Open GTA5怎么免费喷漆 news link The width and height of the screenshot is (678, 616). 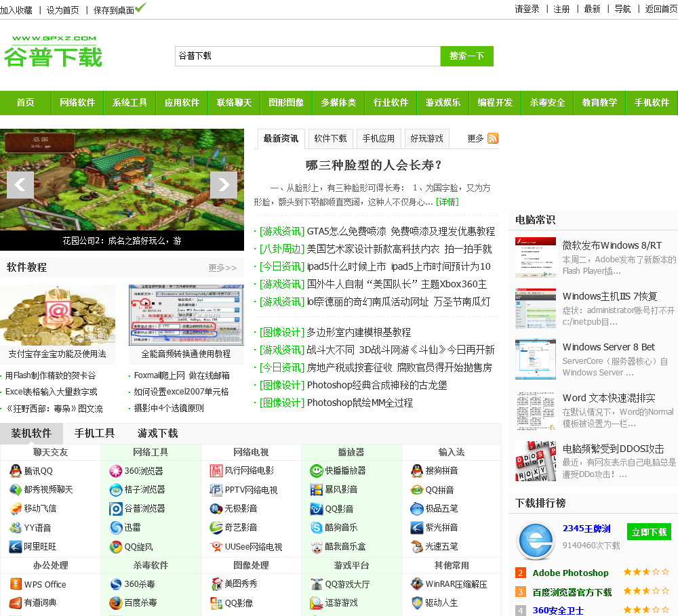(x=401, y=232)
